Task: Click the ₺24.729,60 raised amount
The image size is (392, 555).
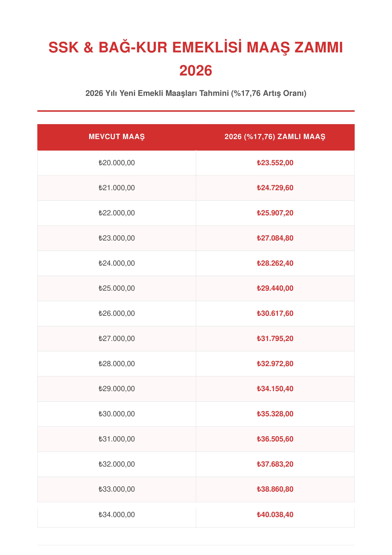Action: pos(275,188)
